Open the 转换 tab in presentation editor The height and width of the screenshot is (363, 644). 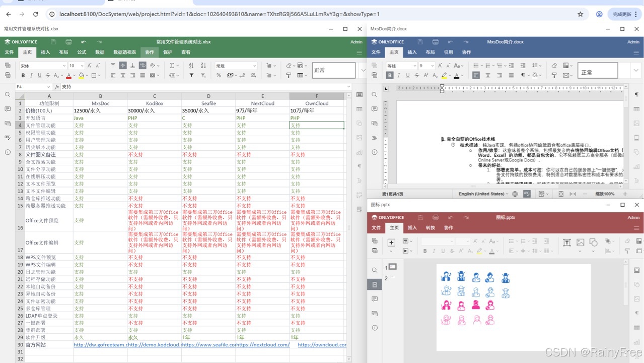430,227
